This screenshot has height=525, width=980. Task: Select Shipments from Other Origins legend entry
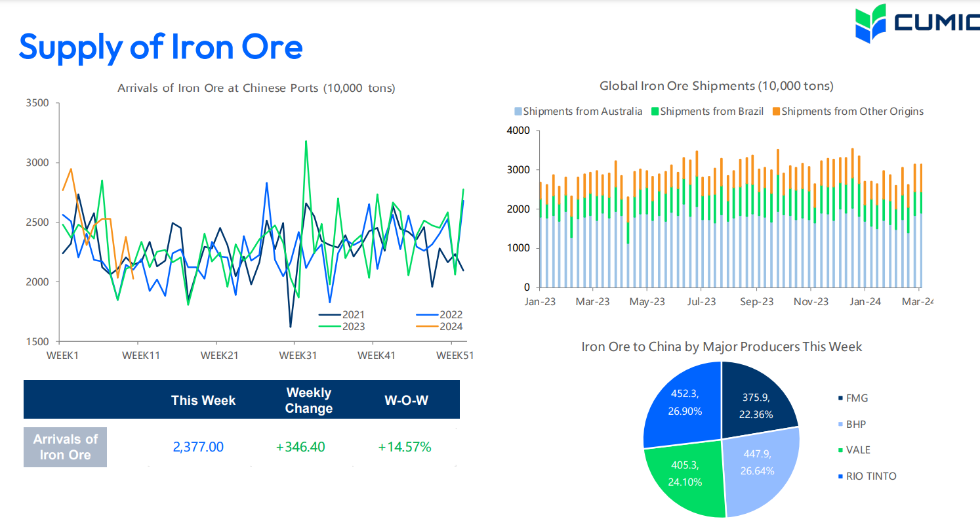(847, 112)
